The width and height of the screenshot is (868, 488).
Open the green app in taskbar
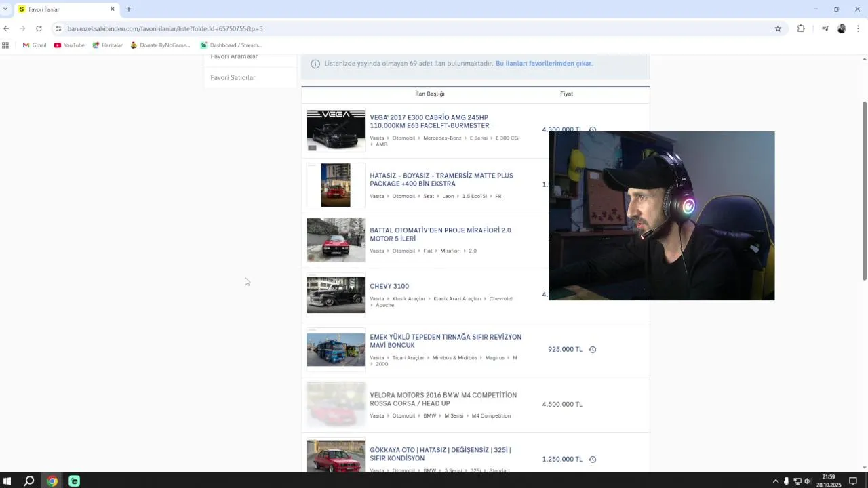coord(75,481)
